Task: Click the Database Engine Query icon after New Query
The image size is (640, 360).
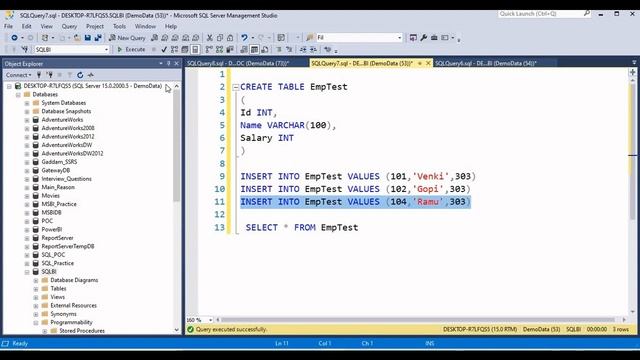Action: click(x=154, y=38)
